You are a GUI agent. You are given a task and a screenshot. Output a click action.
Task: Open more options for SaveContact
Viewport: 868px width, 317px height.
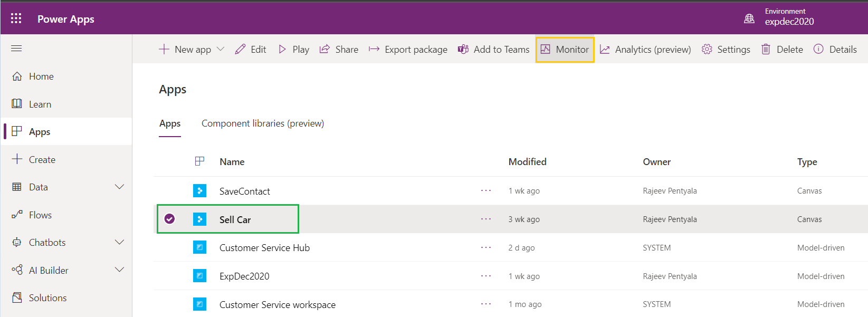486,190
